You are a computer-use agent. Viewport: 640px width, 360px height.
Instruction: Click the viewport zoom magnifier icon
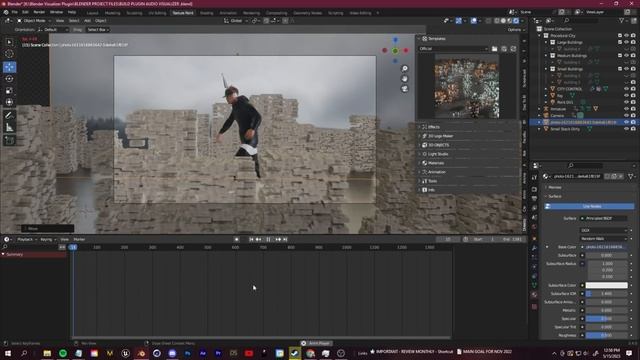[x=404, y=69]
